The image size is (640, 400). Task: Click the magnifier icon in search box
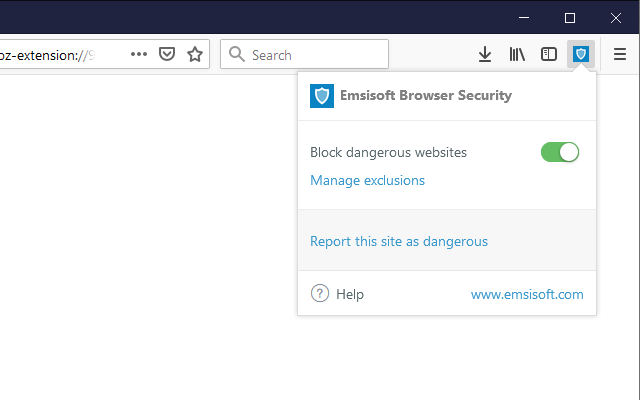coord(237,54)
